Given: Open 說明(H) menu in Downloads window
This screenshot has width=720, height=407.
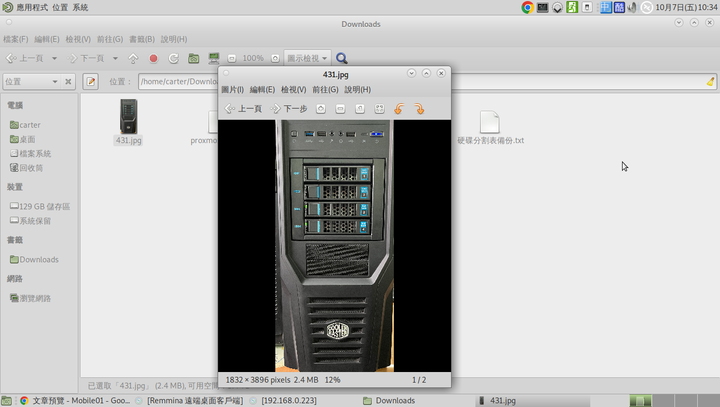Looking at the screenshot, I should pos(174,40).
